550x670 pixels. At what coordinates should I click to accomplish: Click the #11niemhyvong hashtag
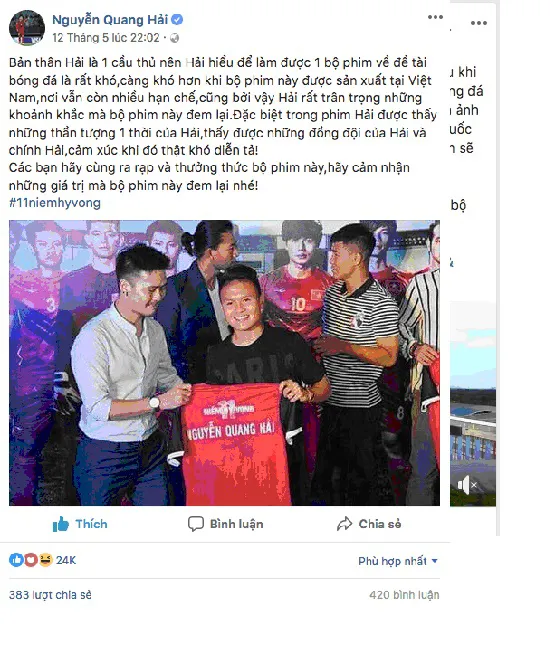[55, 203]
